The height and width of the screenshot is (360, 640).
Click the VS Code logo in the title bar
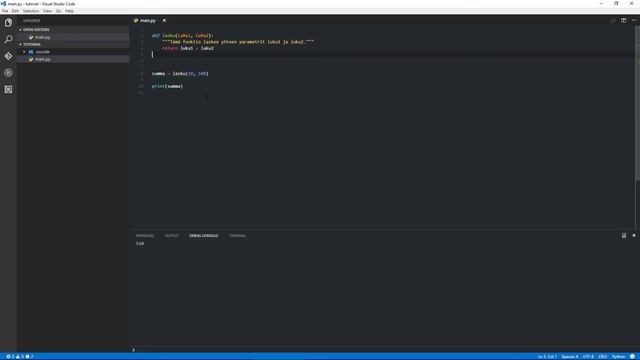[3, 4]
